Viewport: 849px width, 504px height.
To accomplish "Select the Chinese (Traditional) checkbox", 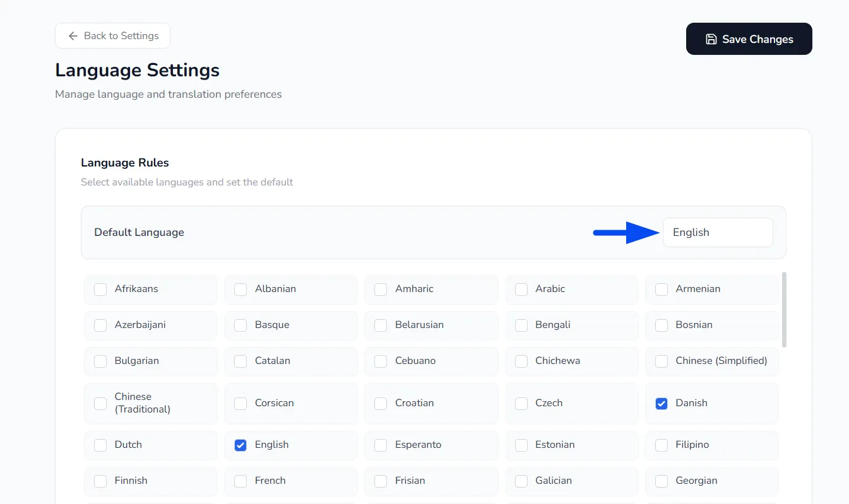I will click(100, 403).
